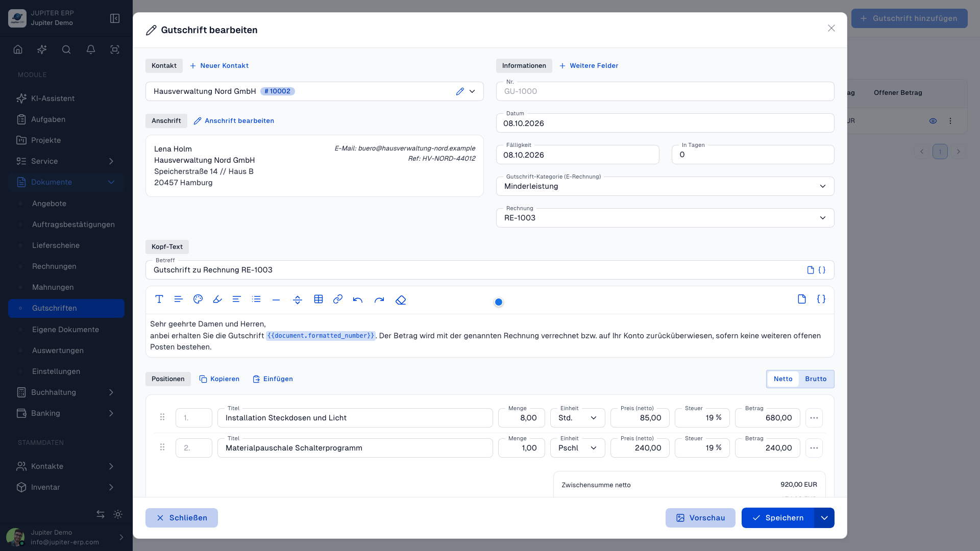The width and height of the screenshot is (980, 551).
Task: Open the Gutschrift-Kategorie Minderleistung dropdown
Action: tap(665, 186)
